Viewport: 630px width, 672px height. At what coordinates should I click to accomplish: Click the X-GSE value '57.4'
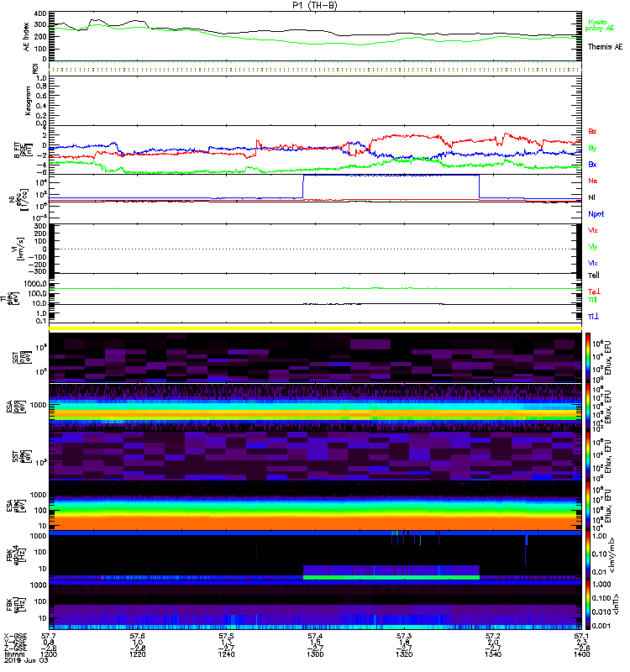click(x=315, y=636)
